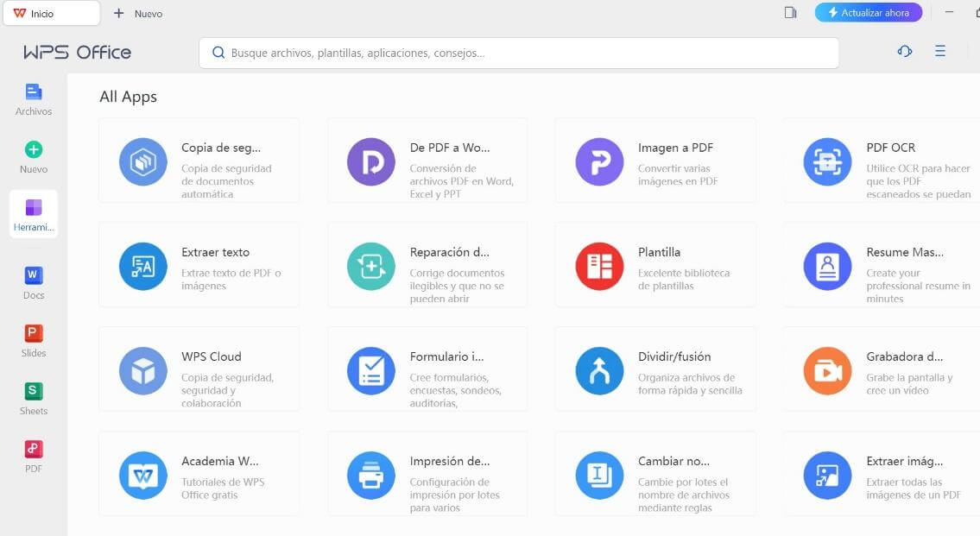Click the "De PDF a Wo..." title
The image size is (980, 536).
pos(450,148)
